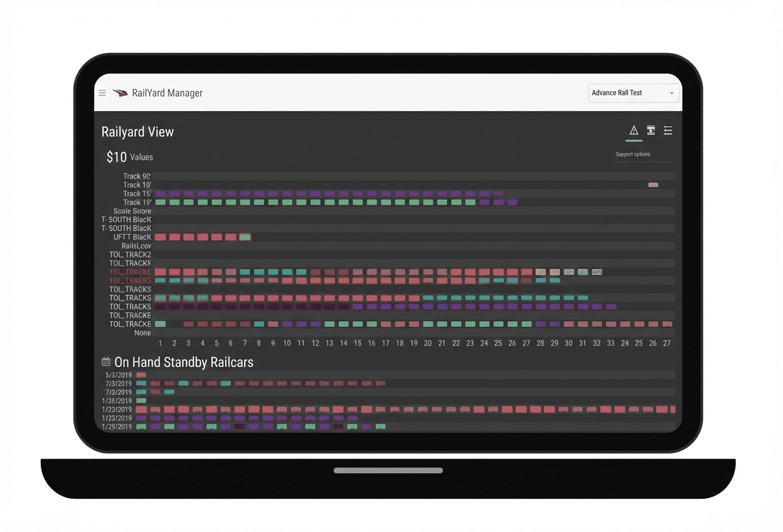
Task: Select the Track 15 row label
Action: 137,194
